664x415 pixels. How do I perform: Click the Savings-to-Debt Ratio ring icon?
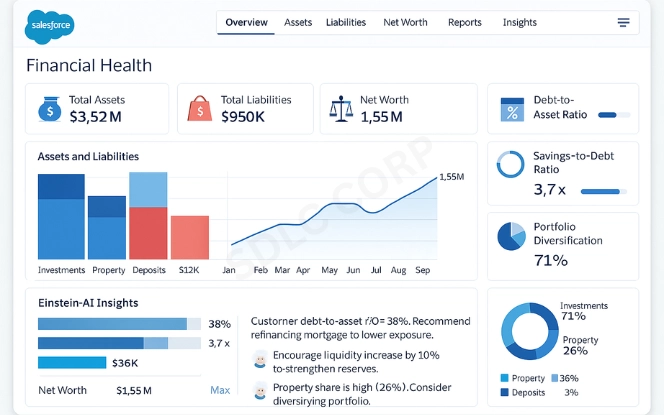[x=511, y=164]
